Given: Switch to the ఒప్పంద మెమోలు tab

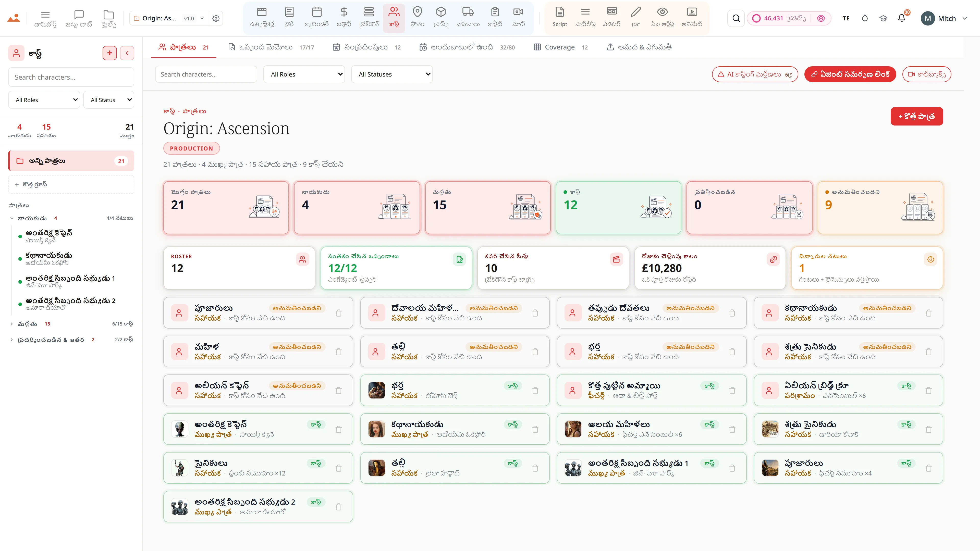Looking at the screenshot, I should point(271,47).
